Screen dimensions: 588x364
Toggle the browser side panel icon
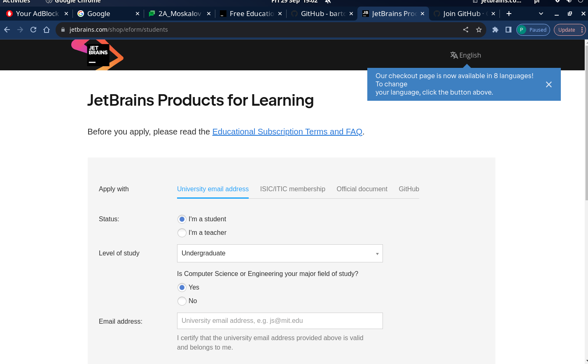(509, 30)
